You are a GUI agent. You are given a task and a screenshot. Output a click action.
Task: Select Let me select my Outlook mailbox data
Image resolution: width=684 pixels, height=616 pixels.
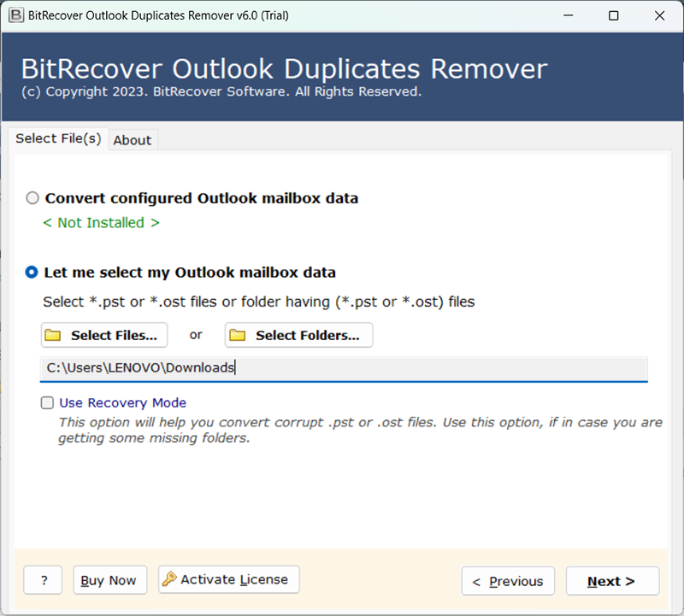(32, 273)
